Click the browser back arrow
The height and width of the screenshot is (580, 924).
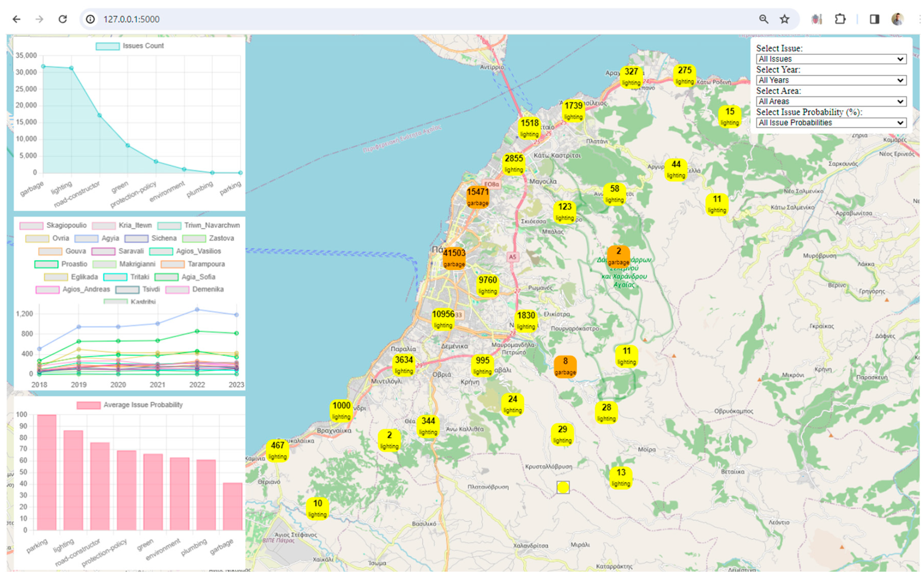point(16,19)
